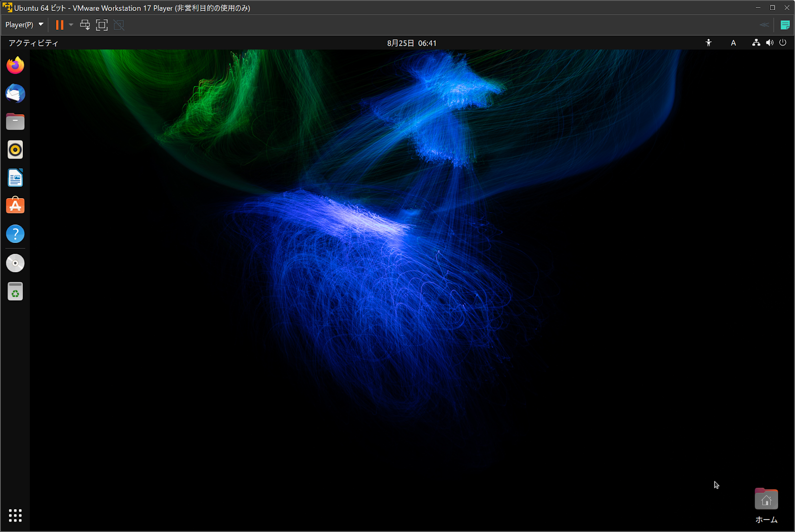The image size is (795, 532).
Task: Open the green VMware notes icon
Action: tap(785, 25)
